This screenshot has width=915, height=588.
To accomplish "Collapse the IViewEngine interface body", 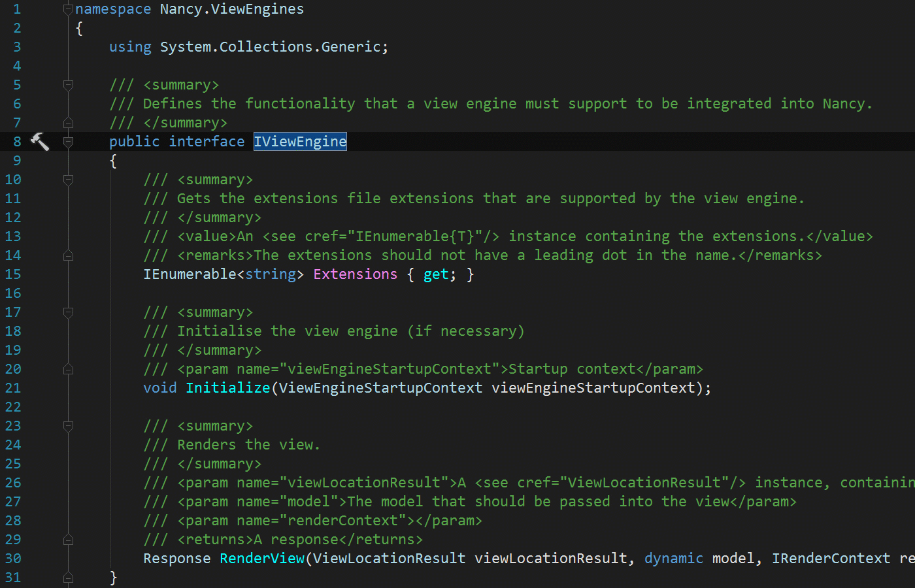I will (x=67, y=141).
